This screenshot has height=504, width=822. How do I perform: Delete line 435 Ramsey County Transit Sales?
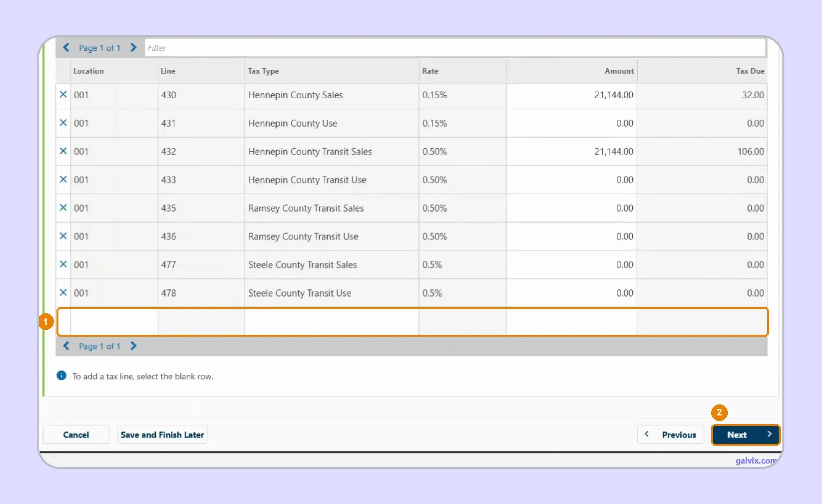(x=63, y=208)
